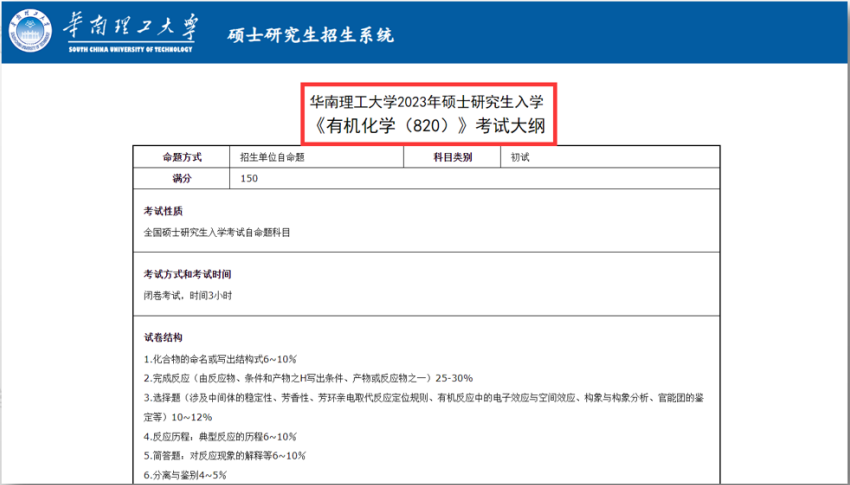Viewport: 850px width, 485px height.
Task: Click the 150 full-score value
Action: 249,179
